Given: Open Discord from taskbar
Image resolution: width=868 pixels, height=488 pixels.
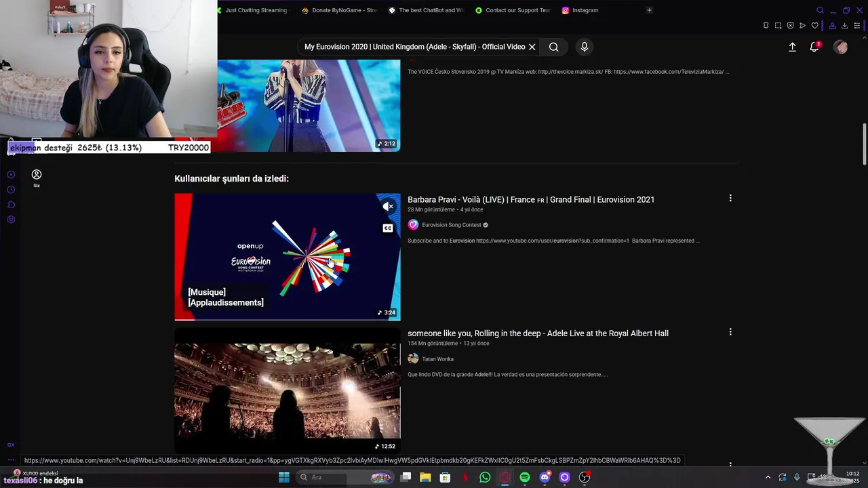Looking at the screenshot, I should pos(545,477).
